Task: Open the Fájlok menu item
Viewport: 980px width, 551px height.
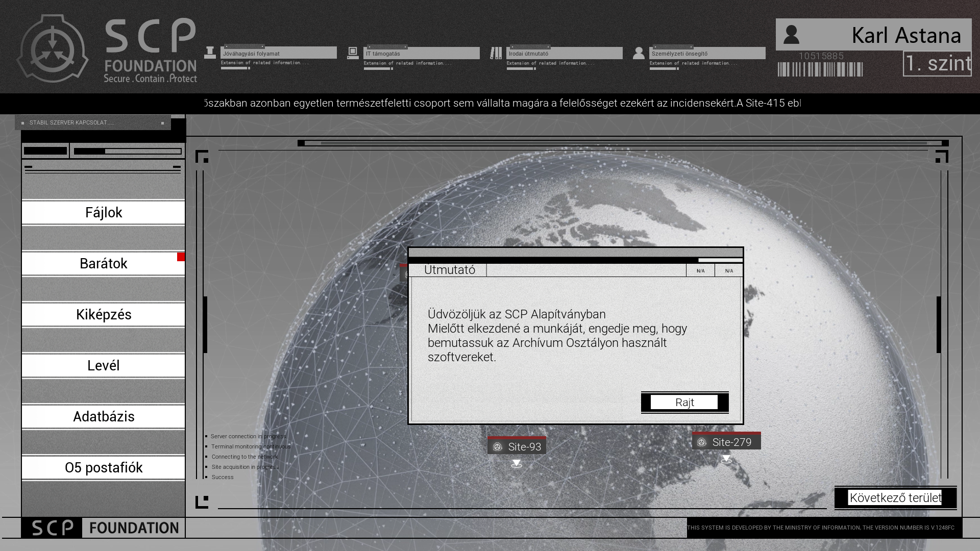Action: pyautogui.click(x=104, y=212)
